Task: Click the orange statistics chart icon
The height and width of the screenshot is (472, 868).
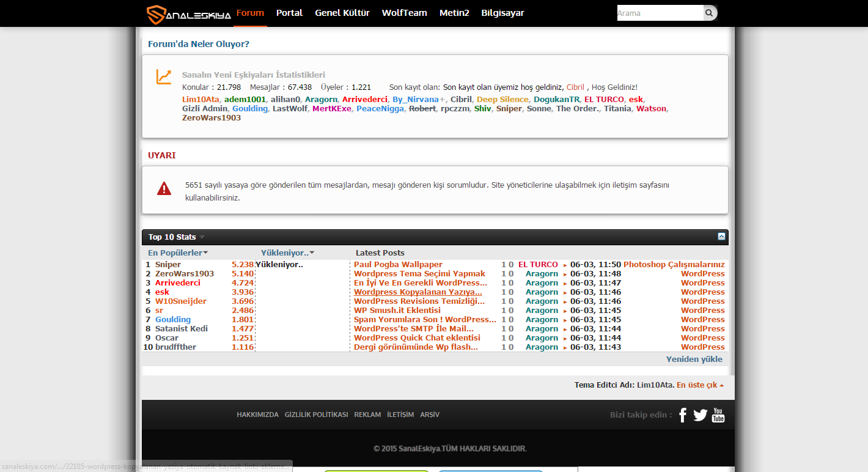Action: pos(164,76)
